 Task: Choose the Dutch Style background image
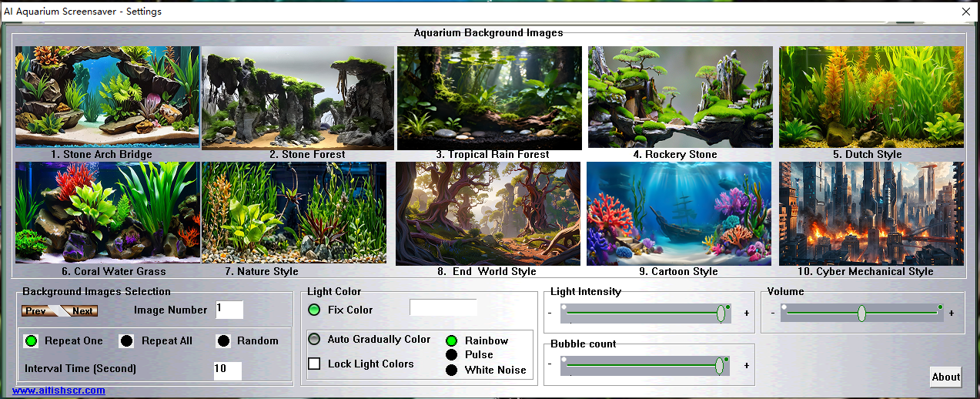click(871, 97)
